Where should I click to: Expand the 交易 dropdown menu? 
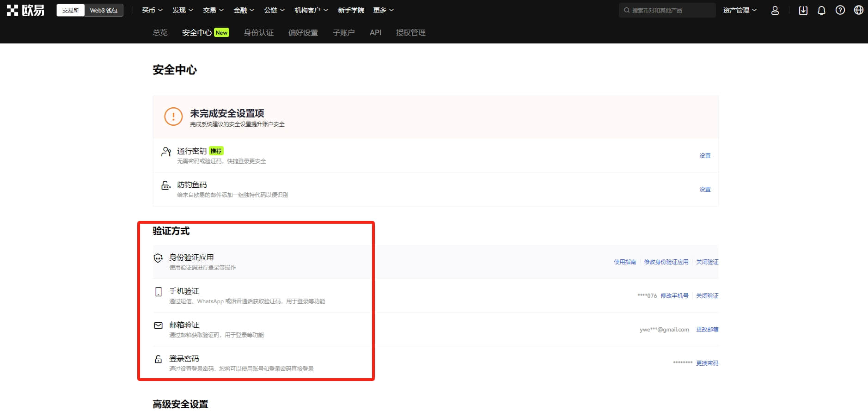(x=213, y=10)
